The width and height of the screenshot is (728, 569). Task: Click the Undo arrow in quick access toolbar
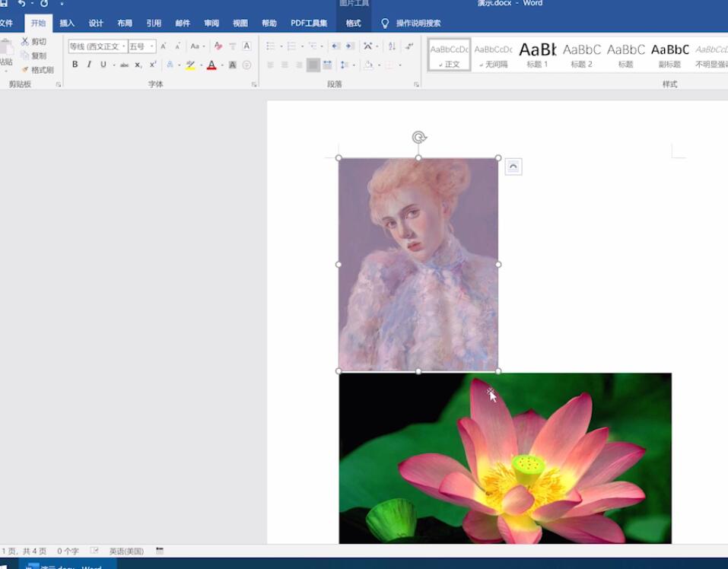pos(21,4)
